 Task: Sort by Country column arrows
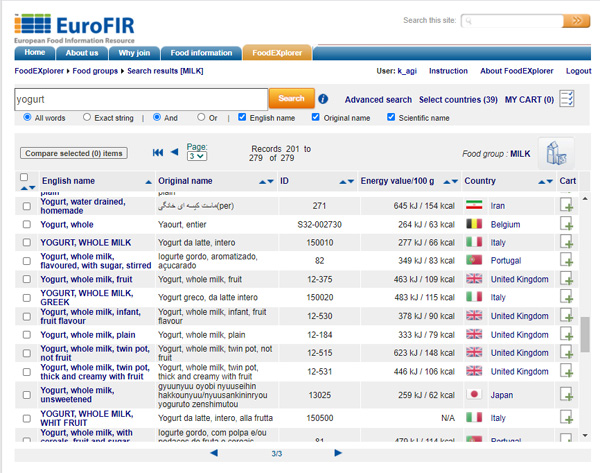(x=545, y=182)
